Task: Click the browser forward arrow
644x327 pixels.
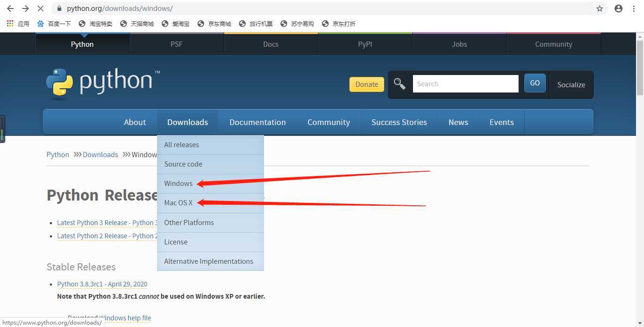Action: click(25, 8)
